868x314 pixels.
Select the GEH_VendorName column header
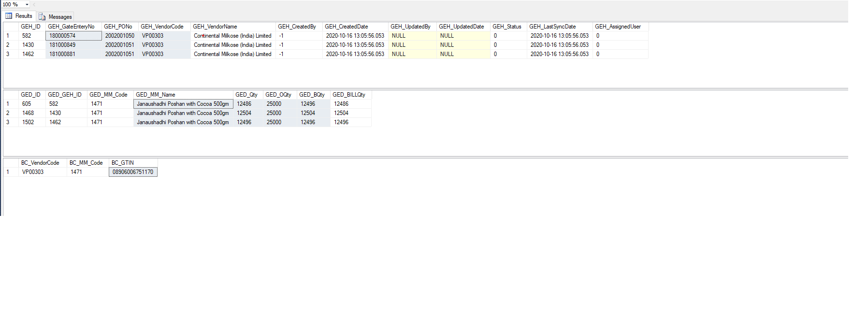[215, 27]
